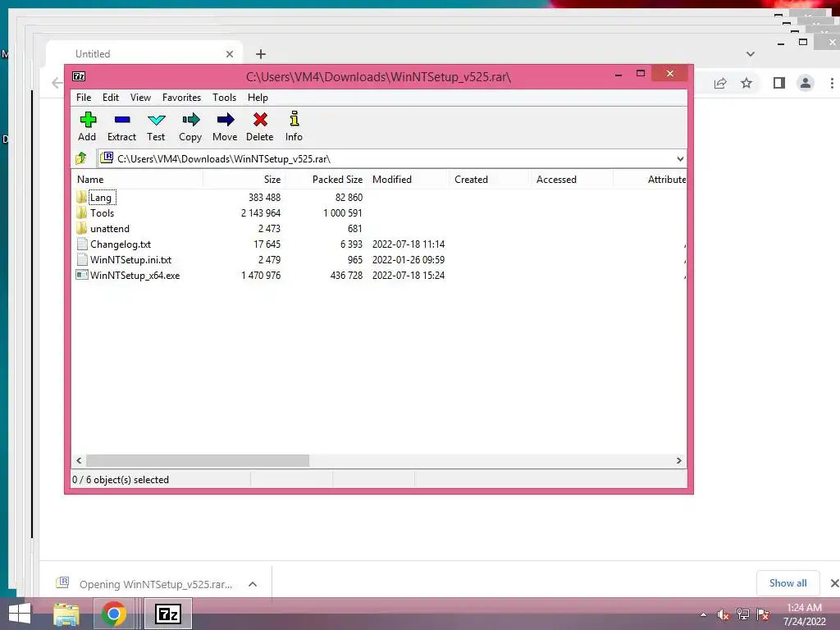Sort by Accessed column header
840x630 pixels.
coord(573,180)
